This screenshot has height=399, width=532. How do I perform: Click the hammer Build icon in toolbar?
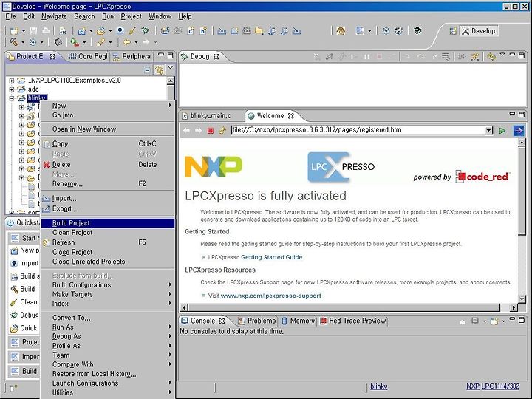(x=14, y=42)
